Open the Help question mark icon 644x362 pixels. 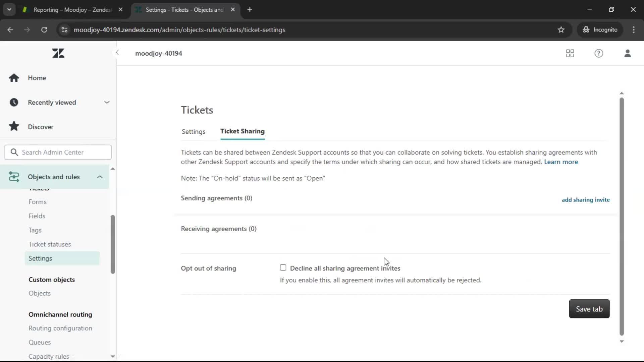[599, 53]
